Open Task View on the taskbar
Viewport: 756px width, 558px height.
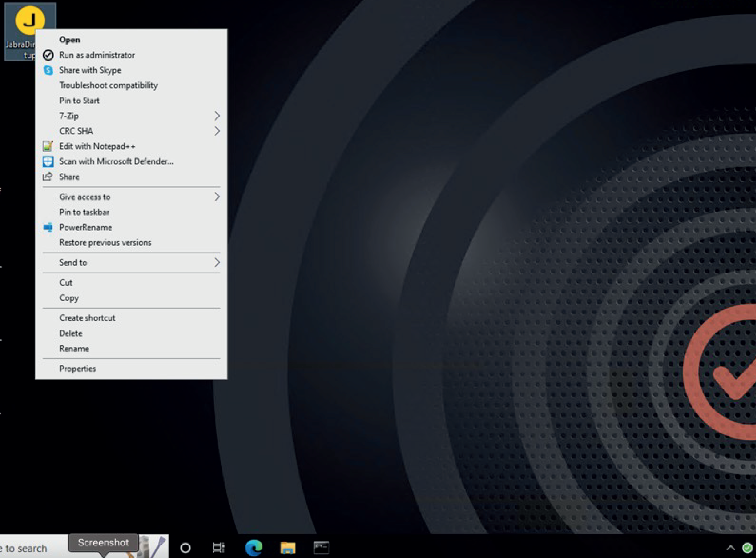click(219, 547)
